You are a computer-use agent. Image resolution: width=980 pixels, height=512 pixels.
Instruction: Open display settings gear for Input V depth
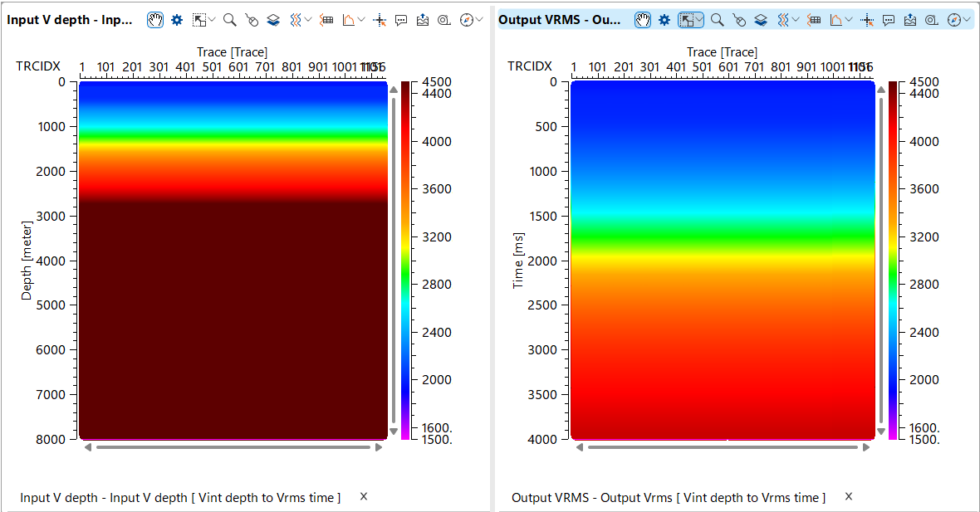pos(176,19)
